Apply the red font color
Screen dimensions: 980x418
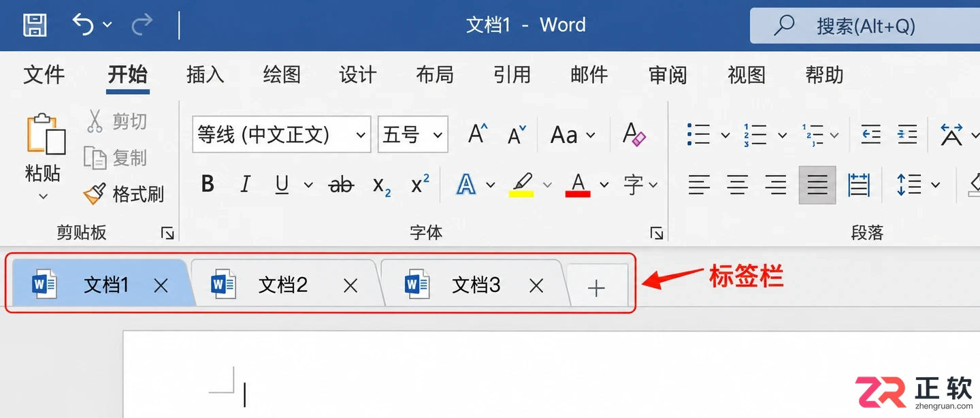[578, 184]
